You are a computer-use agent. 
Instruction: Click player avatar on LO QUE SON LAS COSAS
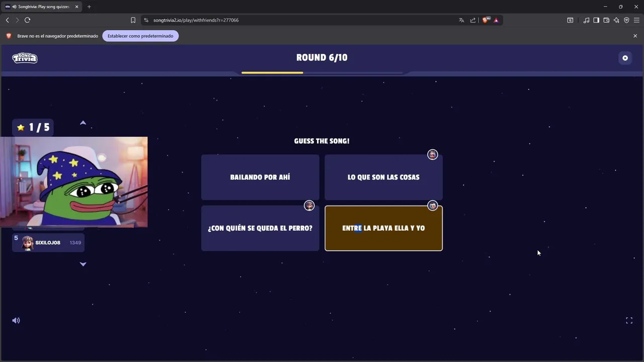[x=432, y=154]
